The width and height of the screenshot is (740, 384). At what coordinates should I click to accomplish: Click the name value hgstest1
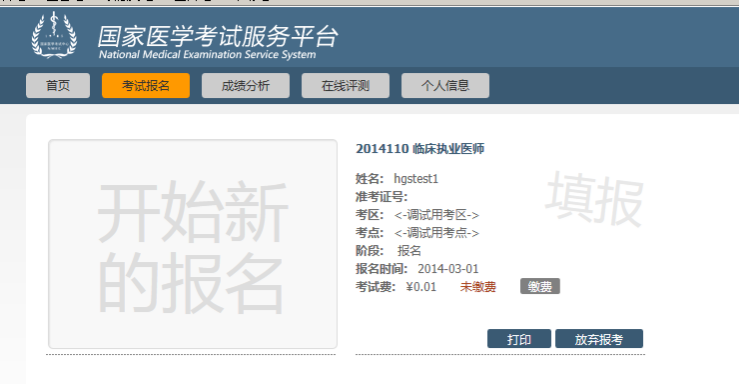click(x=416, y=179)
